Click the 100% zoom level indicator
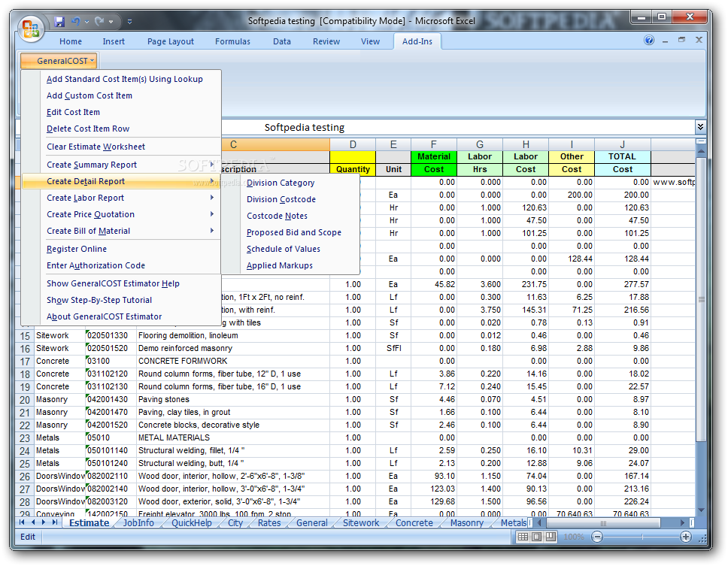 [x=574, y=537]
